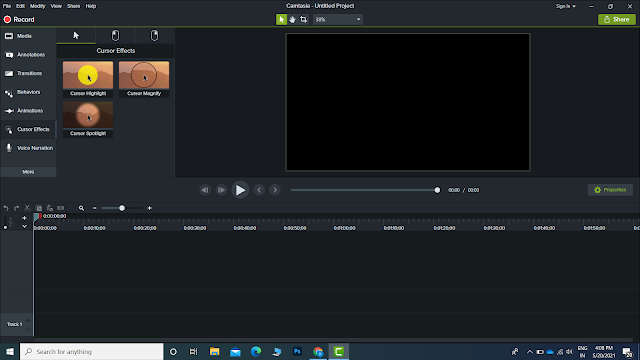Click the Cut scissors icon
The width and height of the screenshot is (640, 360).
(x=27, y=208)
